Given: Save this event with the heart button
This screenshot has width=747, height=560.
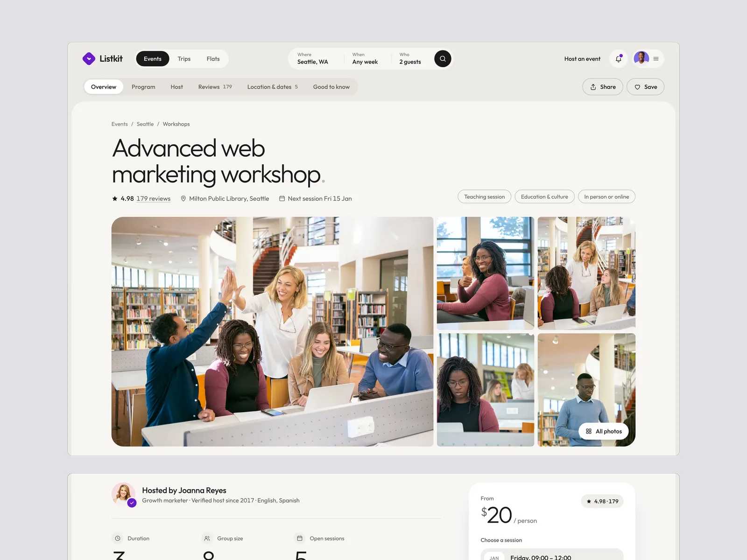Looking at the screenshot, I should (645, 87).
